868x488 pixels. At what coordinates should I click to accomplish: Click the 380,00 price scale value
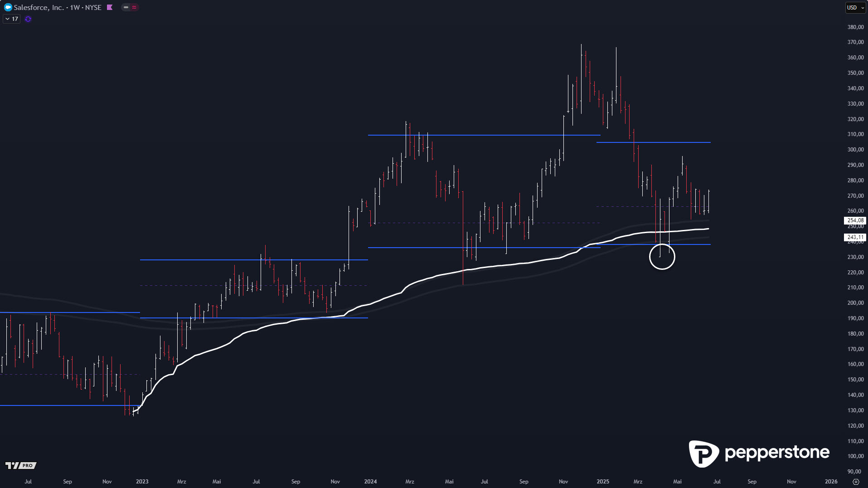click(855, 27)
